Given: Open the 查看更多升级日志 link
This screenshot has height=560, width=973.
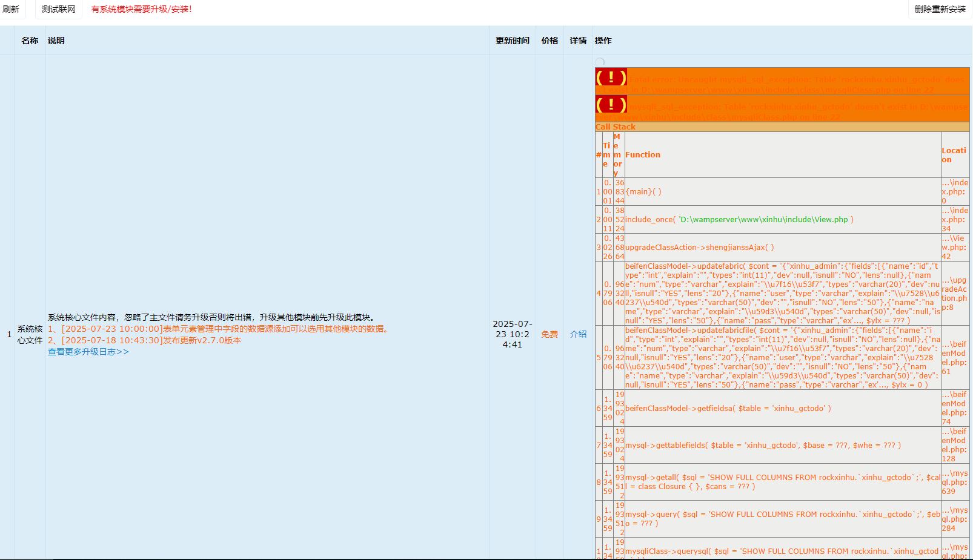Looking at the screenshot, I should pos(88,352).
